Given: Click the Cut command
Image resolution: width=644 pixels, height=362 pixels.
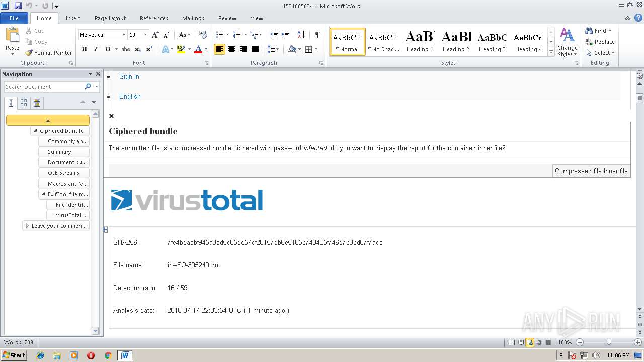Looking at the screenshot, I should 35,31.
